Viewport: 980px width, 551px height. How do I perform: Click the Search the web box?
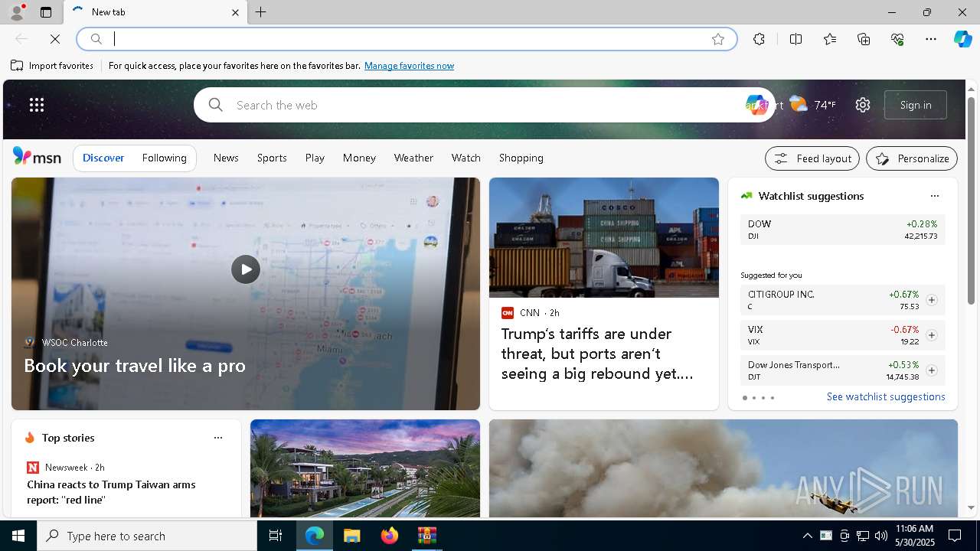tap(486, 105)
